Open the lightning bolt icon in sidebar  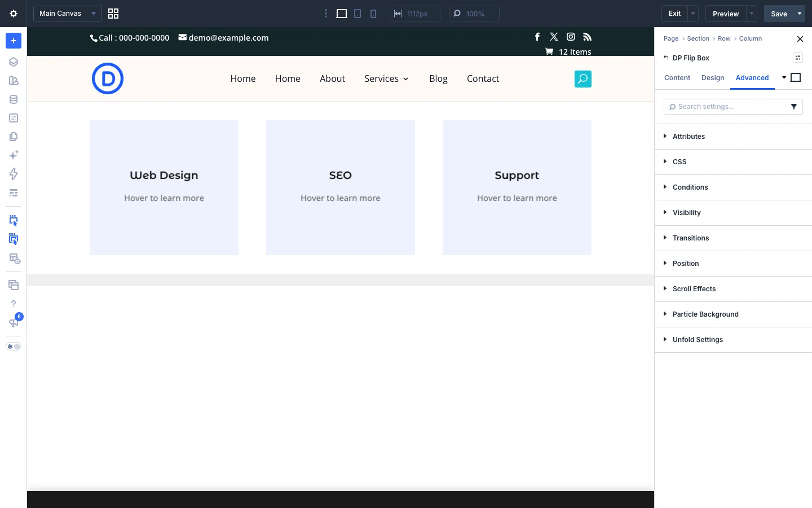14,174
